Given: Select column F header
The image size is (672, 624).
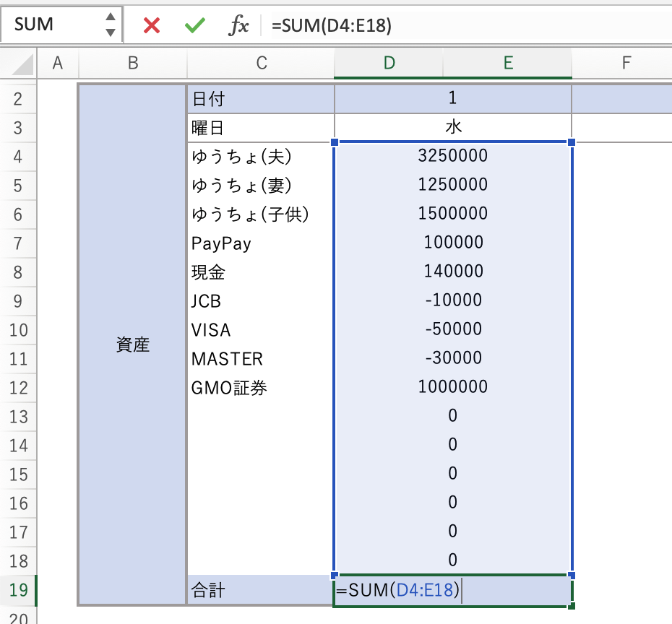Looking at the screenshot, I should pyautogui.click(x=626, y=64).
